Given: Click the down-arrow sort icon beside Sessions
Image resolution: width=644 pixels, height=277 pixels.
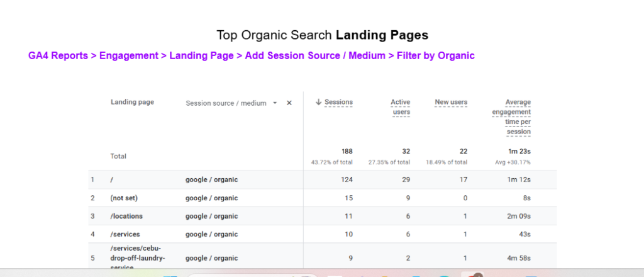Looking at the screenshot, I should click(319, 103).
